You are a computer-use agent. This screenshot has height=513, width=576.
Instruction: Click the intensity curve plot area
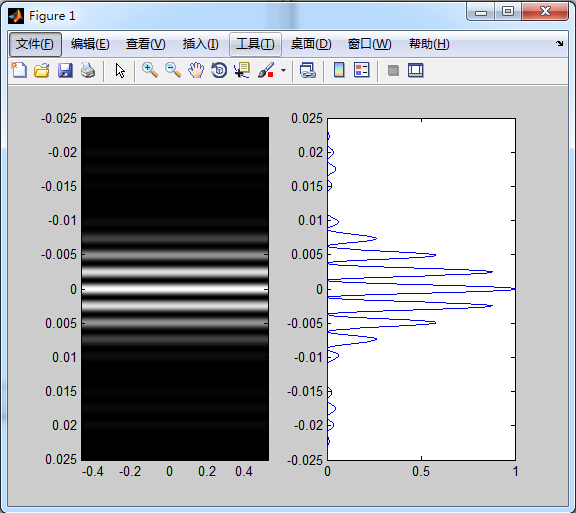(421, 289)
